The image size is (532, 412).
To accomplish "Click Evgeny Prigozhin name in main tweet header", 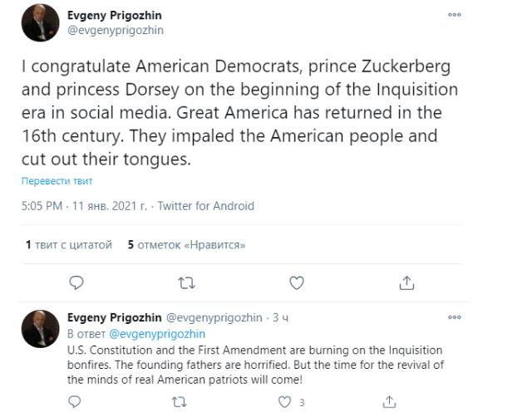I will [115, 16].
